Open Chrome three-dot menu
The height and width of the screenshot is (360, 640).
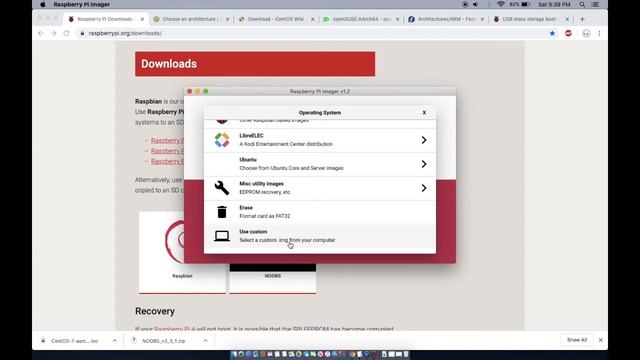(x=599, y=33)
